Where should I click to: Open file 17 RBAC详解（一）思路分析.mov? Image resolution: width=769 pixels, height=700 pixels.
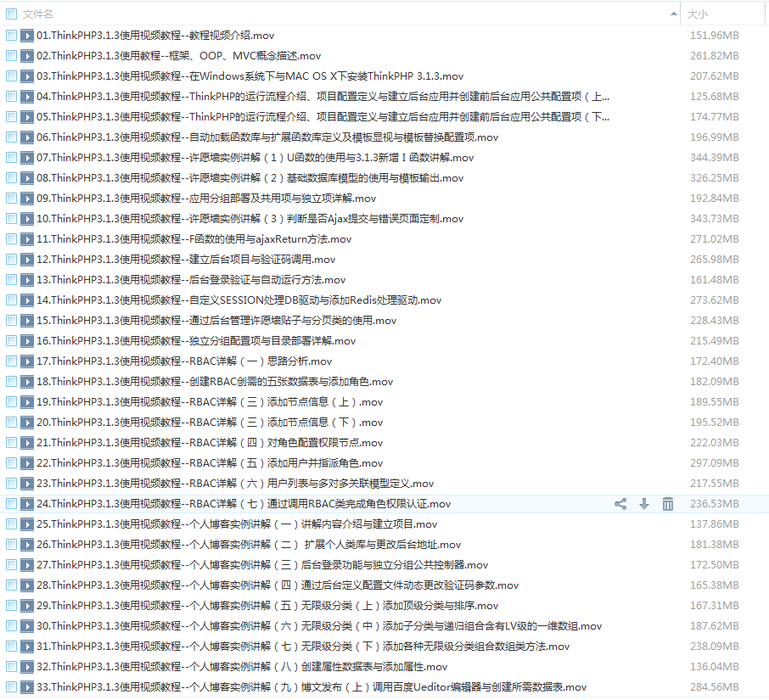click(184, 361)
